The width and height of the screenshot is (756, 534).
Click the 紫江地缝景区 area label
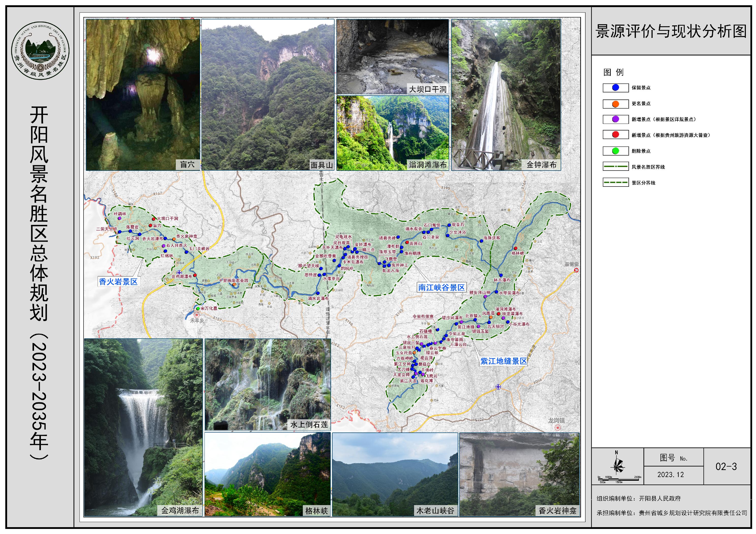coord(503,361)
